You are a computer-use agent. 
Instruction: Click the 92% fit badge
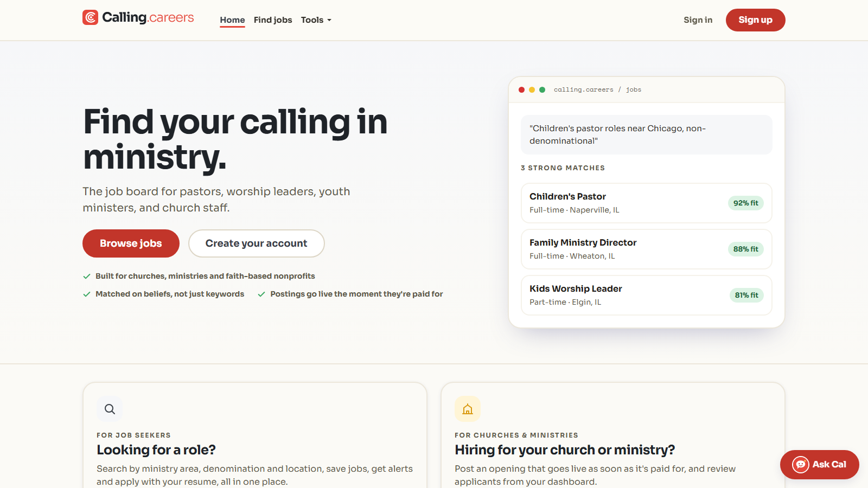coord(746,203)
